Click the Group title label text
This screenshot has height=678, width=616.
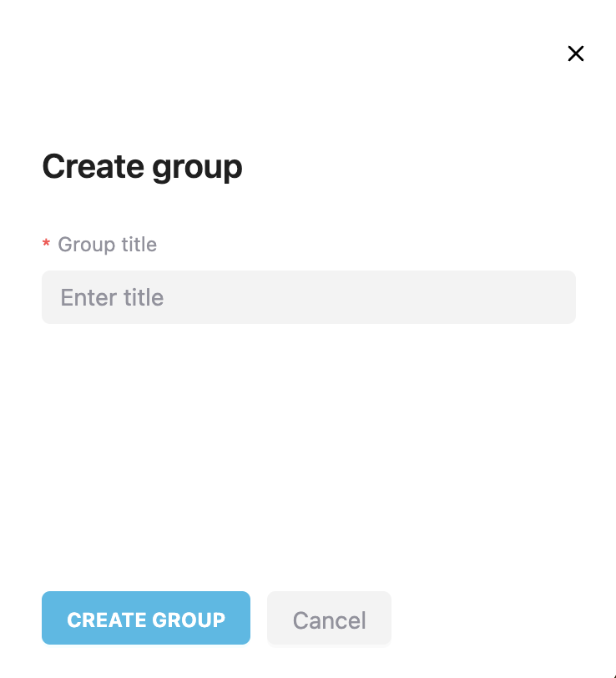(x=107, y=245)
